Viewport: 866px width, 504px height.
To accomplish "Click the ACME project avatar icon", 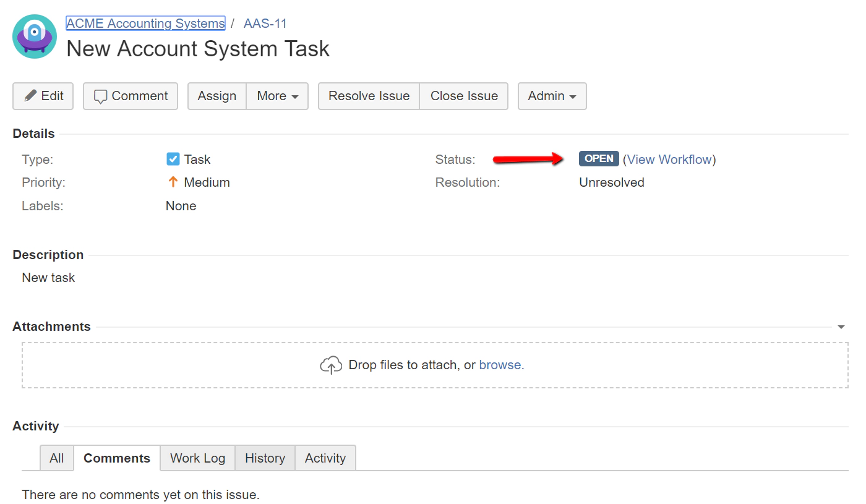I will pos(34,36).
